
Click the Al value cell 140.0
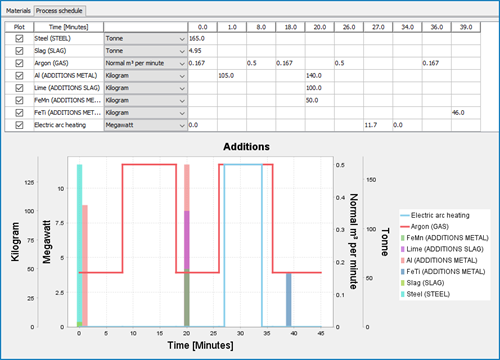tap(320, 76)
